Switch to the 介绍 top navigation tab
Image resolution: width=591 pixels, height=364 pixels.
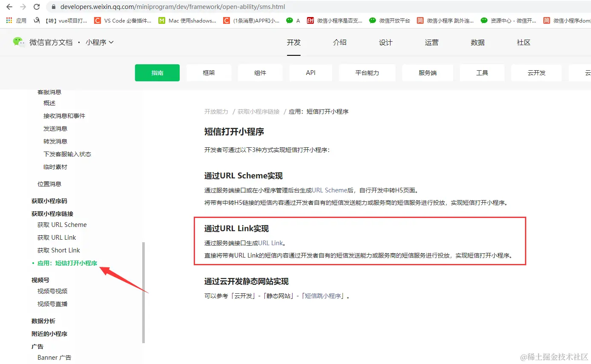(x=340, y=42)
